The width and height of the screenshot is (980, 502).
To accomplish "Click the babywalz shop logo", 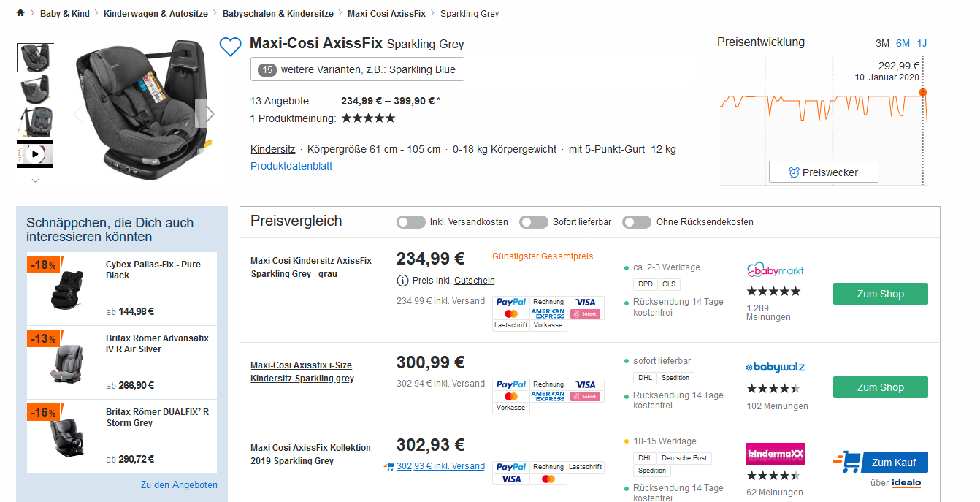I will click(775, 367).
